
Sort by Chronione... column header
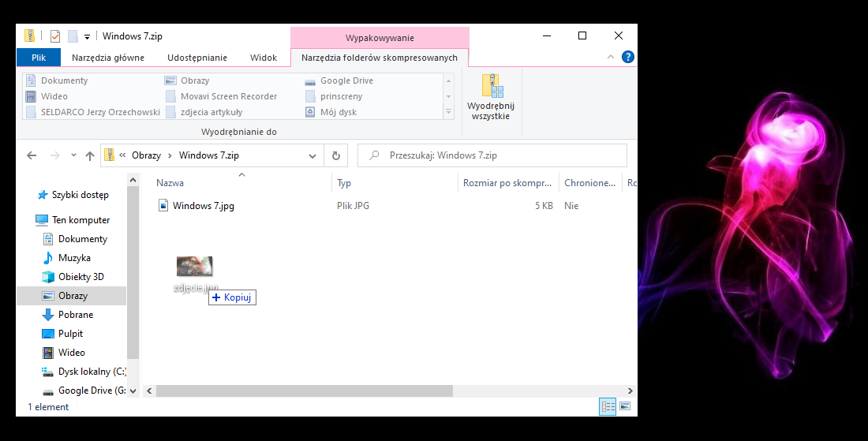tap(590, 183)
